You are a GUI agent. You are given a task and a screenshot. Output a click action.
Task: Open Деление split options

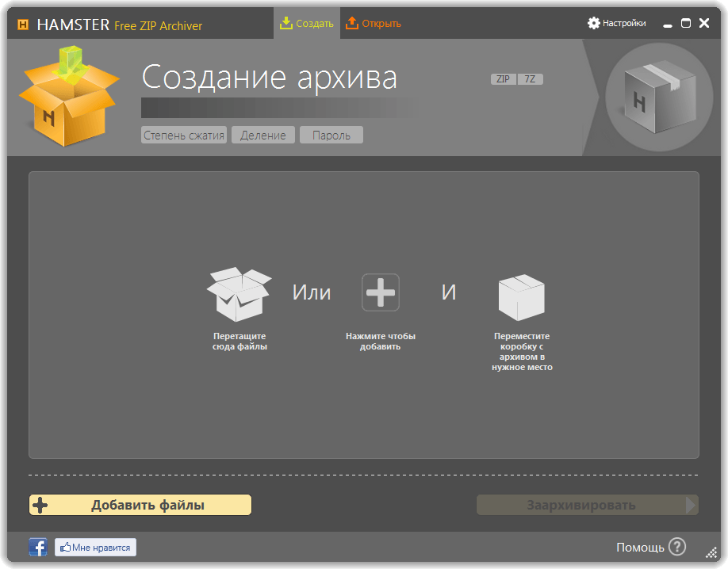262,135
